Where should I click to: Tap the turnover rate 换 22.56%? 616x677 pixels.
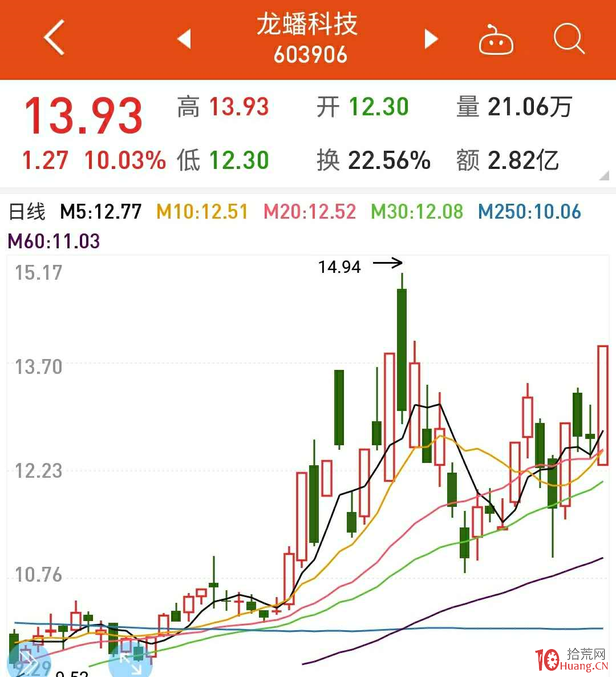click(374, 160)
